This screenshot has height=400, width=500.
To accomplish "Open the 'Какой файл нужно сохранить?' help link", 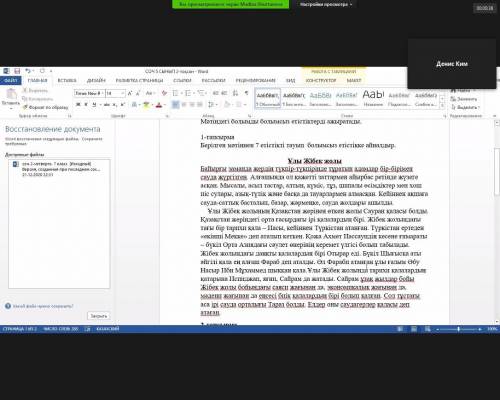I will pyautogui.click(x=43, y=306).
